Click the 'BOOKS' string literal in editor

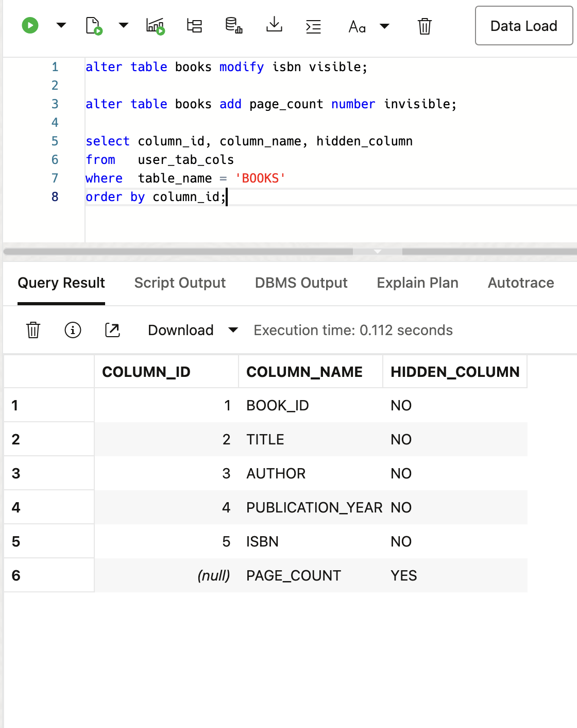point(260,178)
